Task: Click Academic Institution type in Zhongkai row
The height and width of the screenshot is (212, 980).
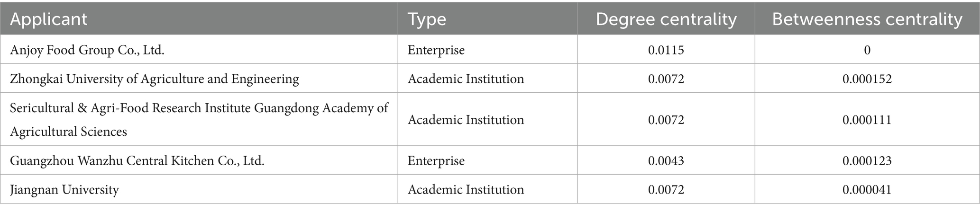Action: (x=466, y=79)
